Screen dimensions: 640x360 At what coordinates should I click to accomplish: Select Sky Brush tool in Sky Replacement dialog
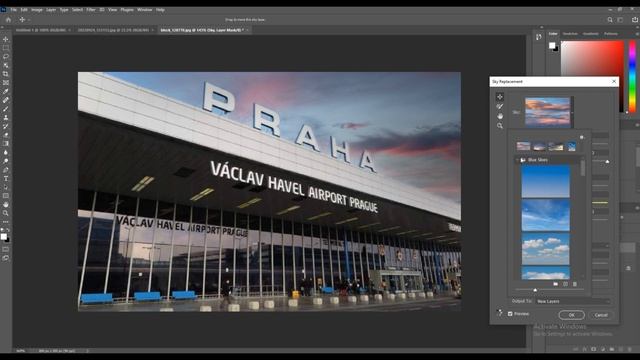tap(500, 107)
